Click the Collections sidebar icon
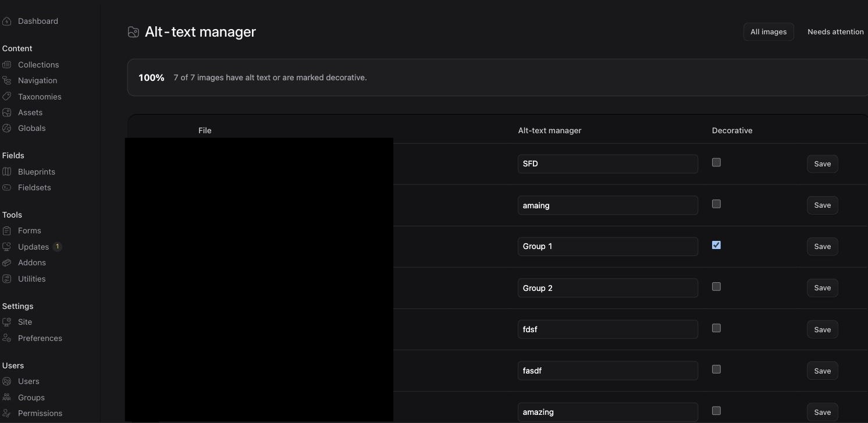 pyautogui.click(x=7, y=65)
